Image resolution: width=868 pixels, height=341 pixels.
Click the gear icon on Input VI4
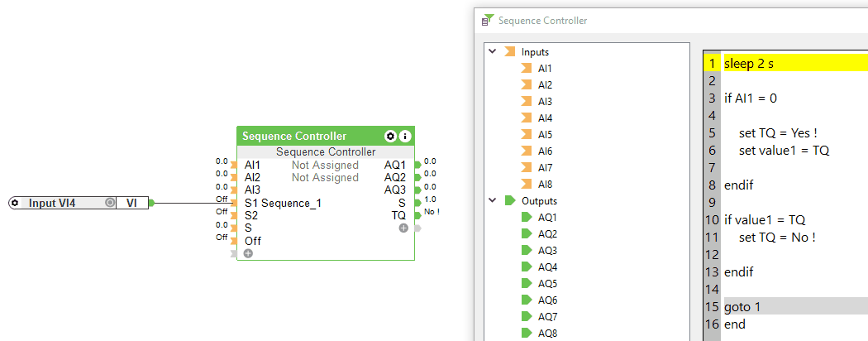click(15, 203)
